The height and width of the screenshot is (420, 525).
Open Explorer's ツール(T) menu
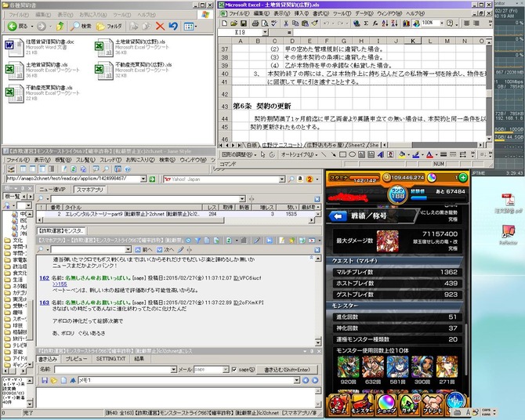coord(121,15)
